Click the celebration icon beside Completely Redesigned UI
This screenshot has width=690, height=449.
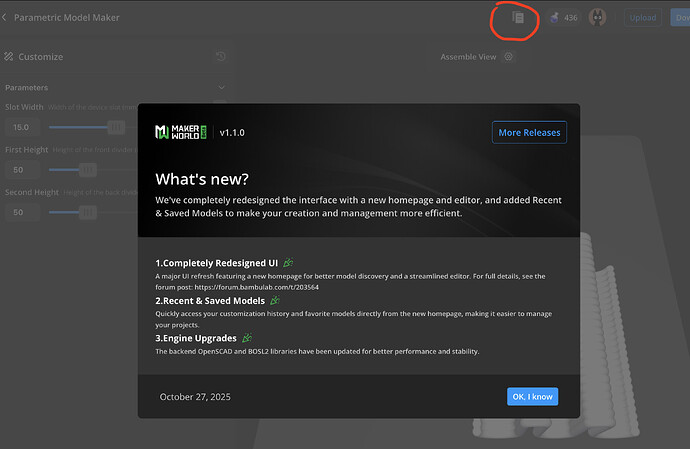coord(288,262)
